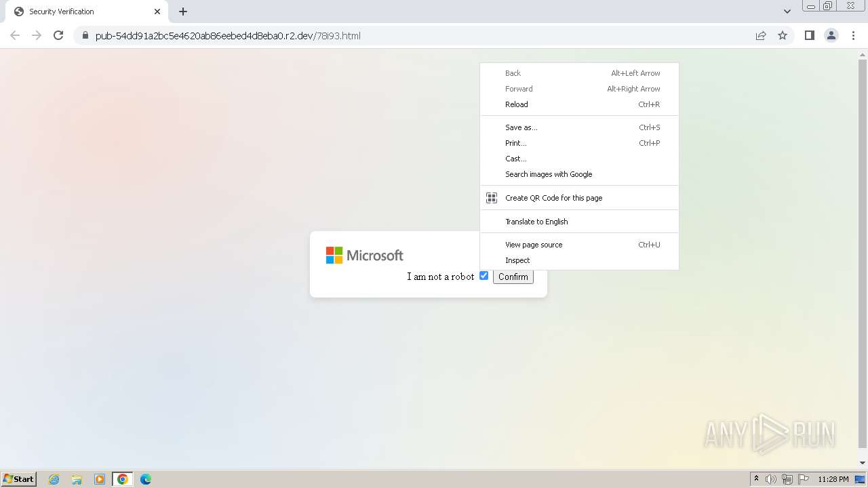Open the profile avatar icon
Image resolution: width=868 pixels, height=488 pixels.
click(831, 35)
